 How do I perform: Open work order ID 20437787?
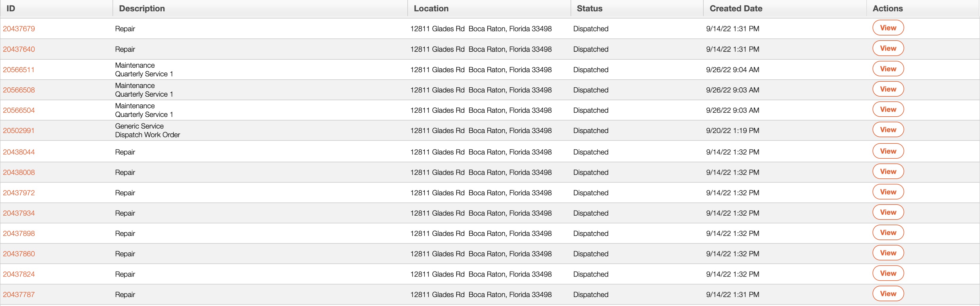pos(19,295)
